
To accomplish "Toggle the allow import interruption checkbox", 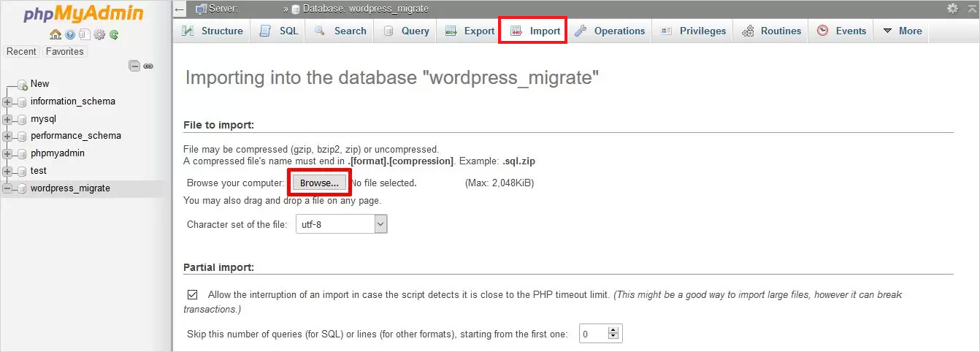I will (x=193, y=295).
